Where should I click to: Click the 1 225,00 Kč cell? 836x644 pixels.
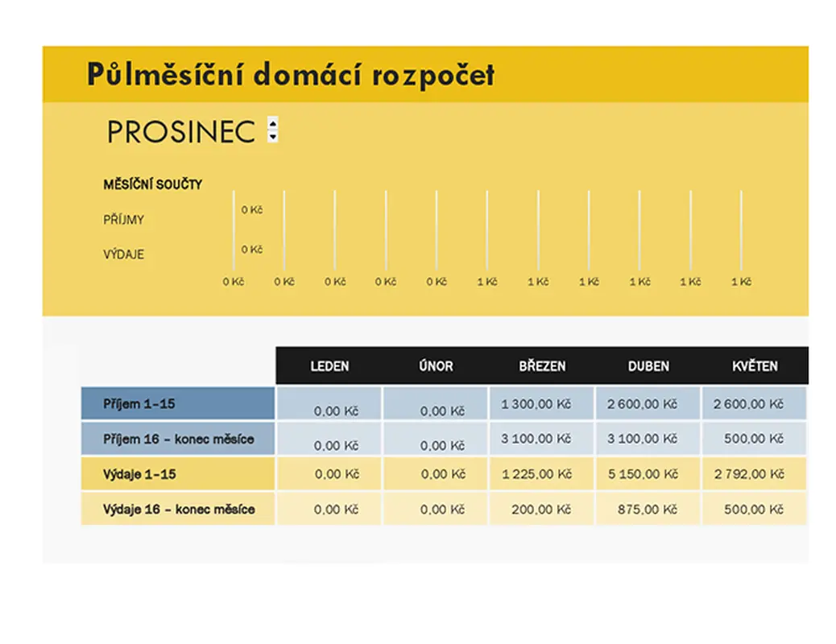pos(542,474)
